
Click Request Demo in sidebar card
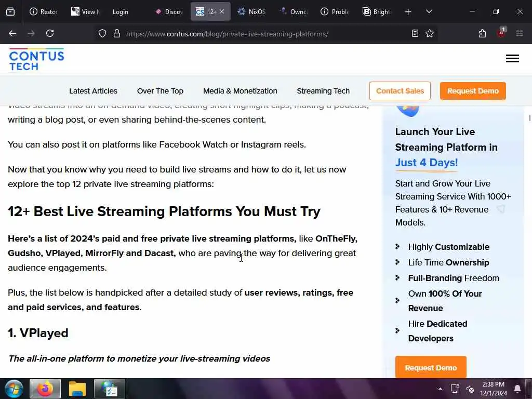point(431,367)
